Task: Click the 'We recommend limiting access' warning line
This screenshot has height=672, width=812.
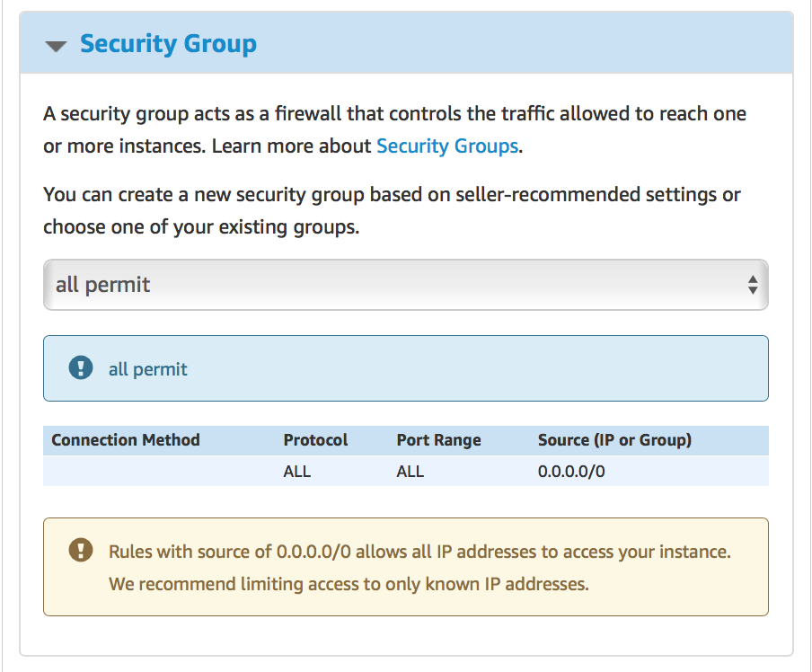Action: click(x=349, y=584)
